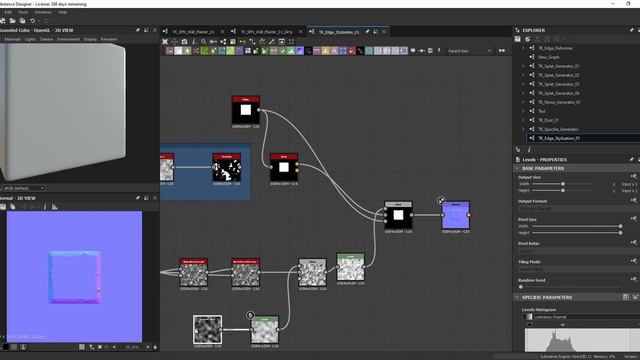The image size is (640, 360).
Task: Open the Help menu
Action: (62, 12)
